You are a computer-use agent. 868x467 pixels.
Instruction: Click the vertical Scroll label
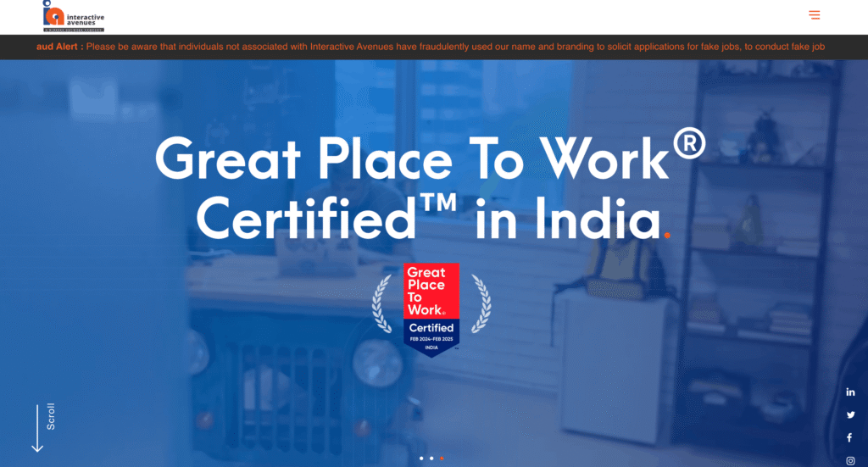51,417
